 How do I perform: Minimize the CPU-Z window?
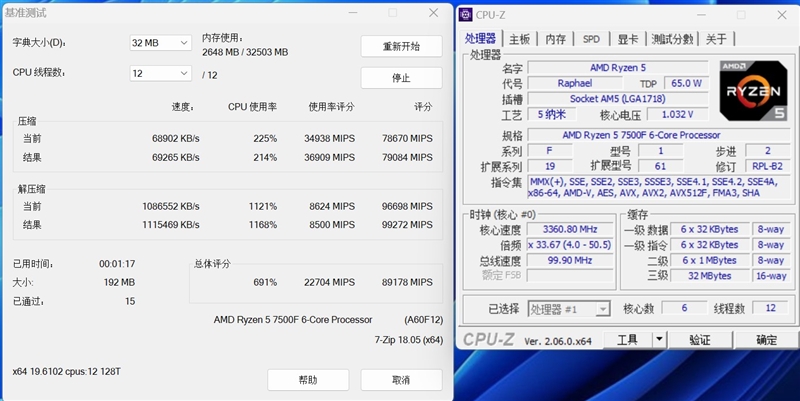click(x=702, y=15)
